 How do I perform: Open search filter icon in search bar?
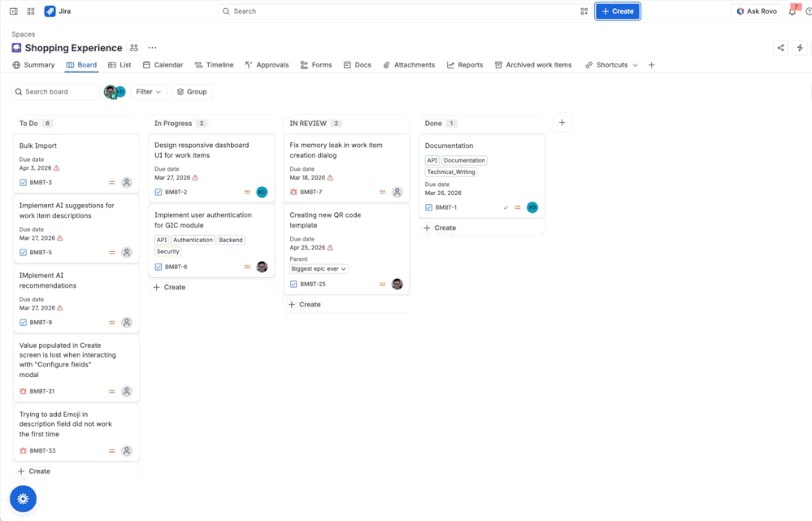[x=584, y=11]
